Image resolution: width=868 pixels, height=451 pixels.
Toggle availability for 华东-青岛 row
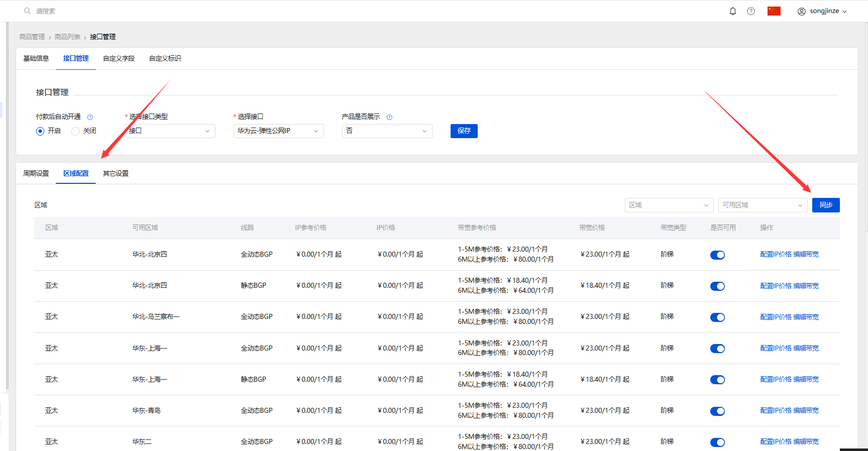tap(717, 411)
